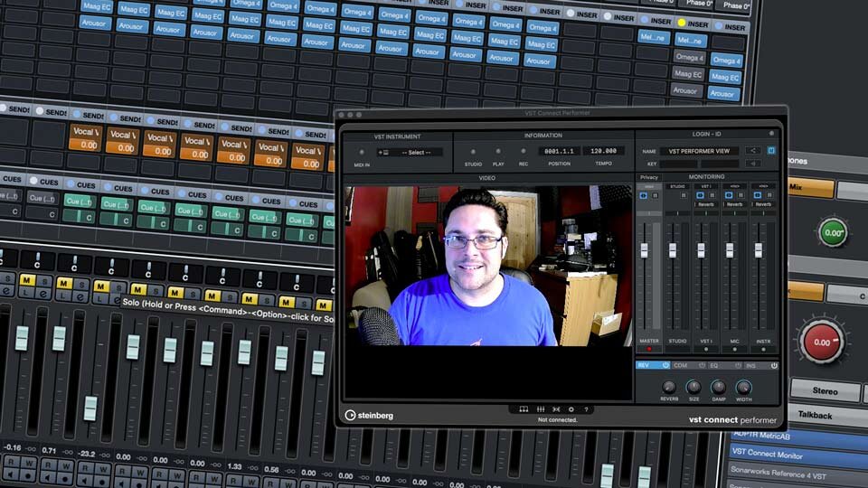
Task: Click the INSER header with the yellow dot
Action: 693,23
